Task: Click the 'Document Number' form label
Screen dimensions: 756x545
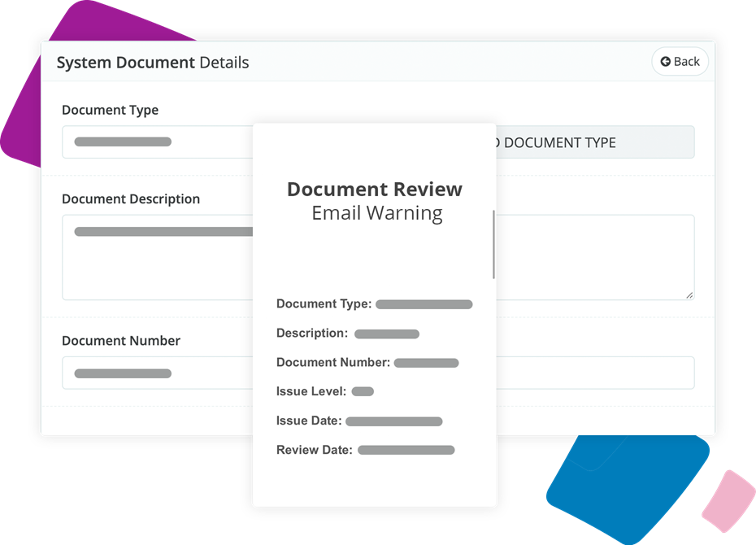Action: [121, 341]
